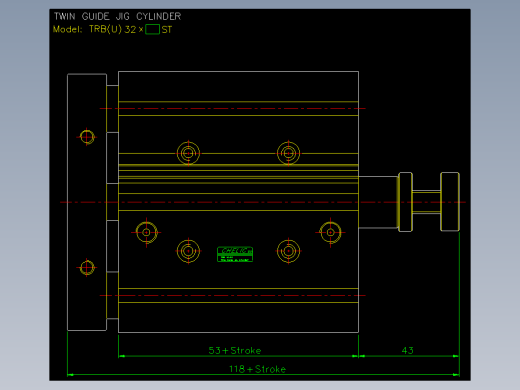
Task: Click the '118+Stroke' overall dimension label
Action: 257,369
